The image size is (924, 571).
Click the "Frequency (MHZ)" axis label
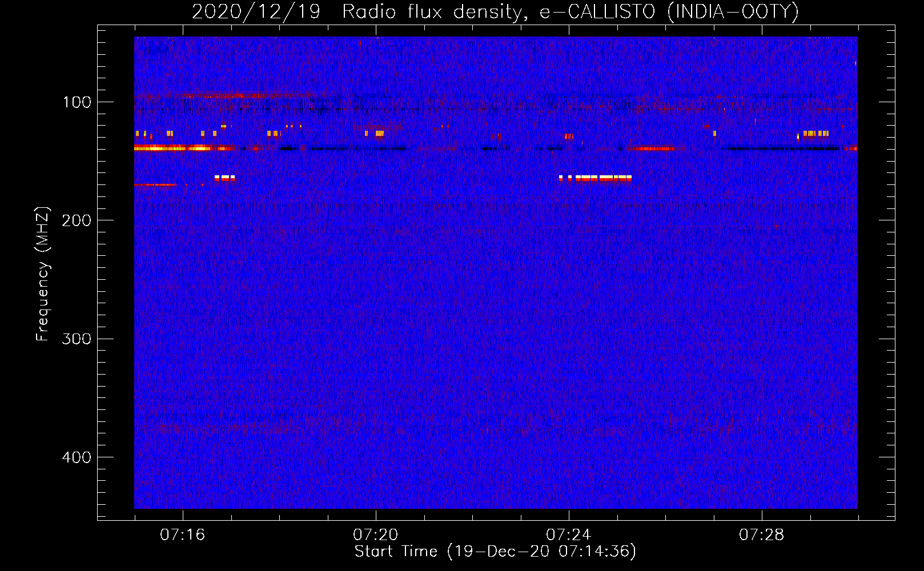pos(43,274)
